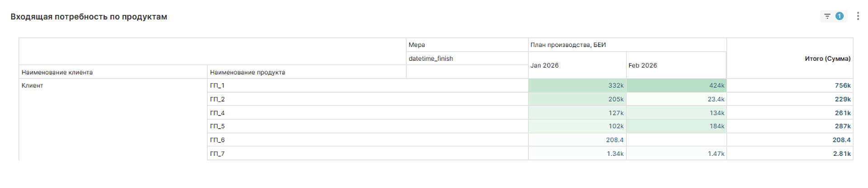The height and width of the screenshot is (188, 868).
Task: Click the blue applied filters count badge
Action: pos(840,16)
